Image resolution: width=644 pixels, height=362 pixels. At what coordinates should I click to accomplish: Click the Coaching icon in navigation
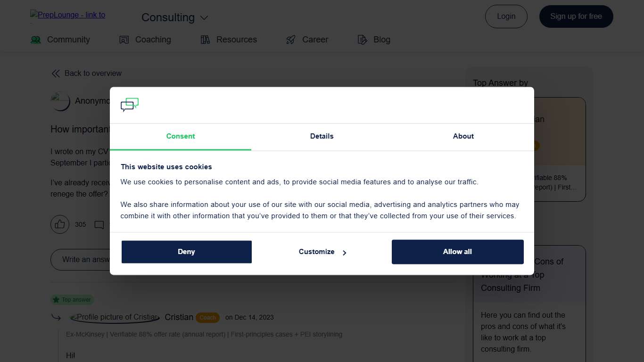(124, 40)
